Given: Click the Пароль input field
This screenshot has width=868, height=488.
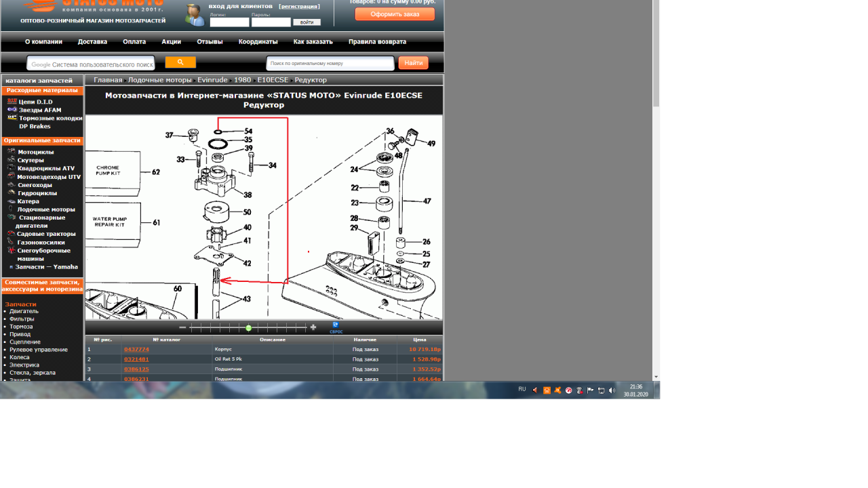Looking at the screenshot, I should tap(271, 22).
